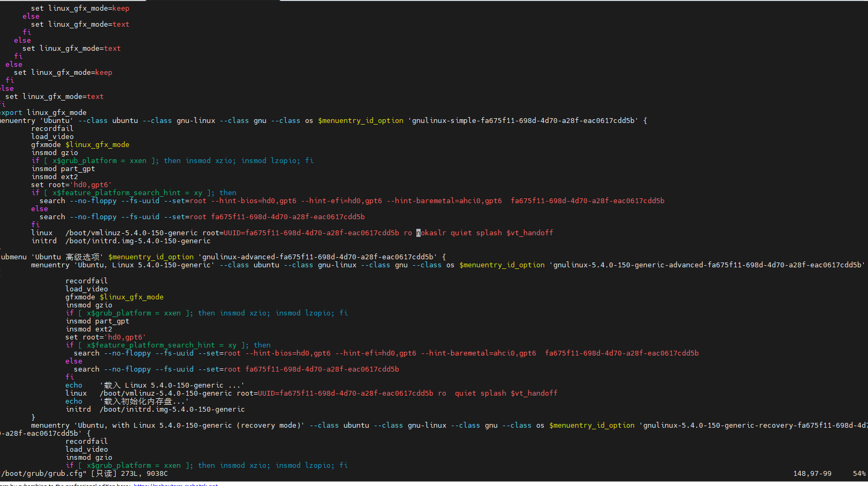Image resolution: width=868 pixels, height=486 pixels.
Task: Select the submenu title 'Ubuntu 高级选项'
Action: pyautogui.click(x=67, y=257)
